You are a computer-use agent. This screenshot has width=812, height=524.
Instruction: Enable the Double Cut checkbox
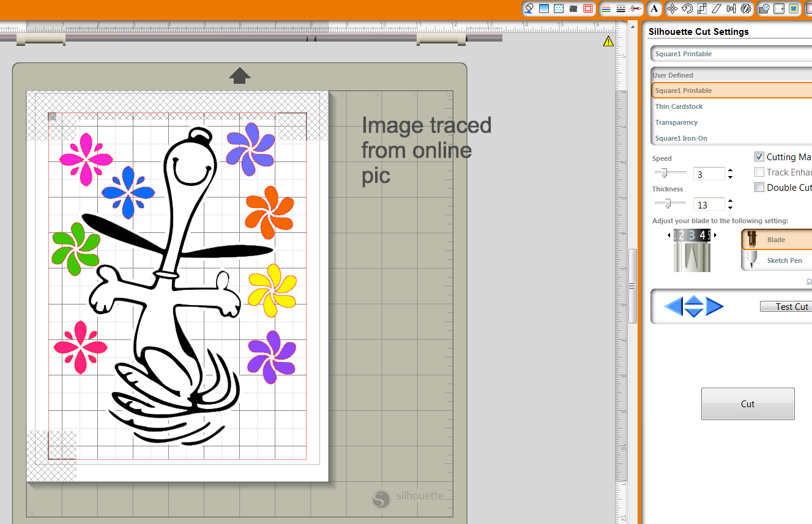(x=759, y=187)
